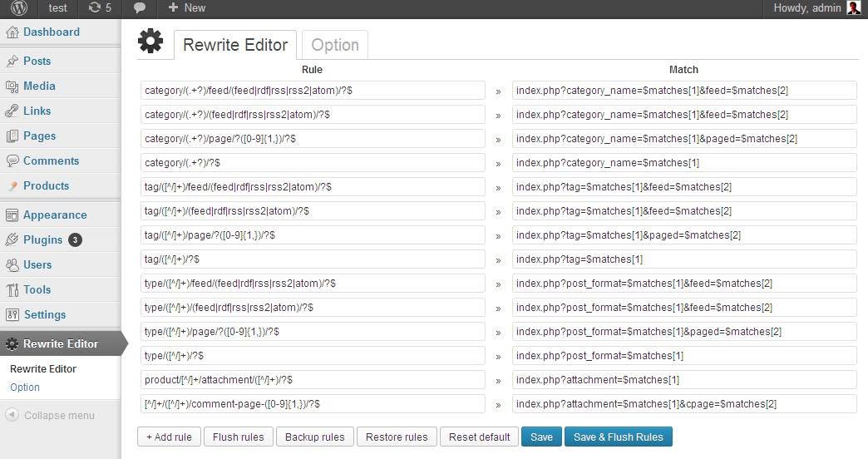
Task: Click match field index.php?post_format=$matches[1]
Action: pos(684,355)
